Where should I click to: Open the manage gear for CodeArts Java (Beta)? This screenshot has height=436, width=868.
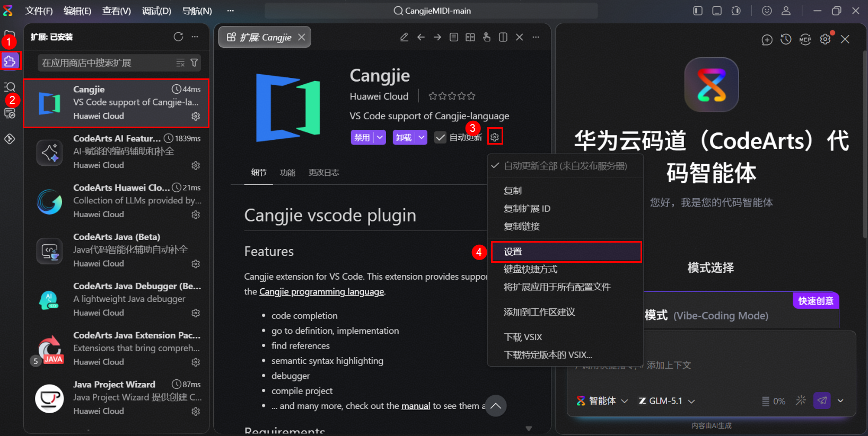[196, 264]
